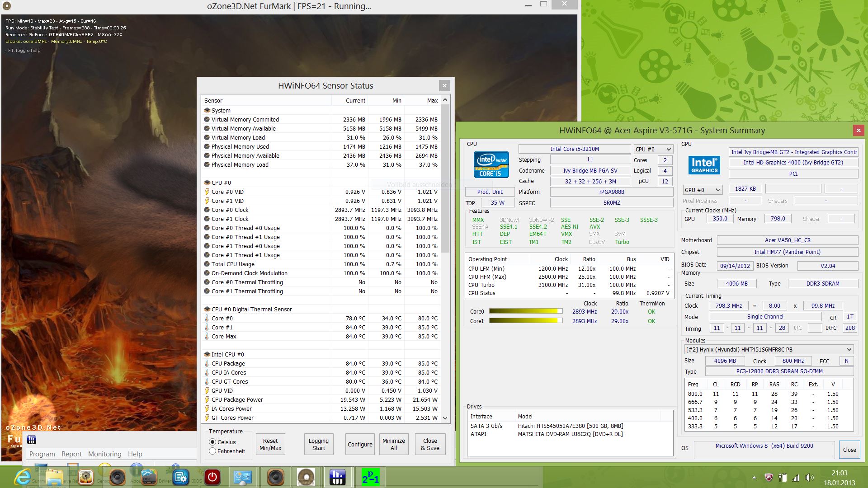Click the lightning icon beside GPU VID
Viewport: 868px width, 488px height.
click(x=207, y=390)
